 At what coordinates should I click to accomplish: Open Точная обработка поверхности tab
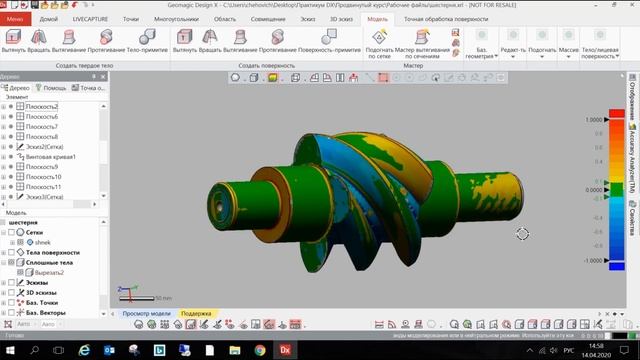coord(446,19)
